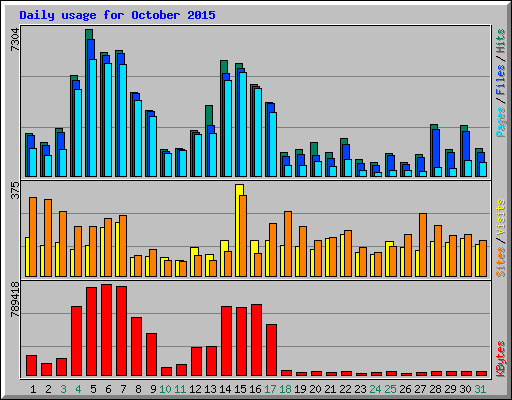Select green weekend day 17 label
Image resolution: width=512 pixels, height=400 pixels.
click(x=270, y=389)
